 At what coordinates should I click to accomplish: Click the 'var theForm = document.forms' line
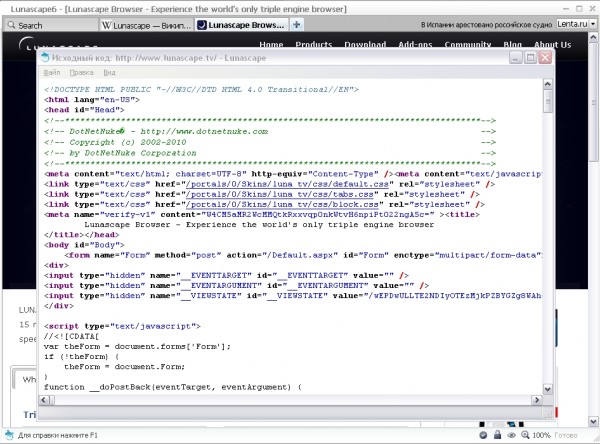point(137,346)
